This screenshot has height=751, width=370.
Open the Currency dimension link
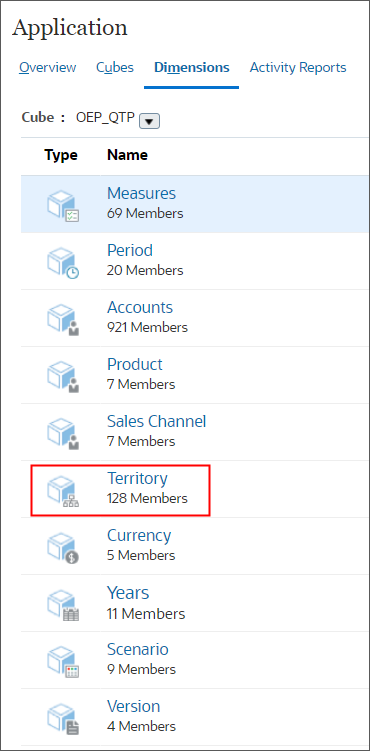[139, 535]
